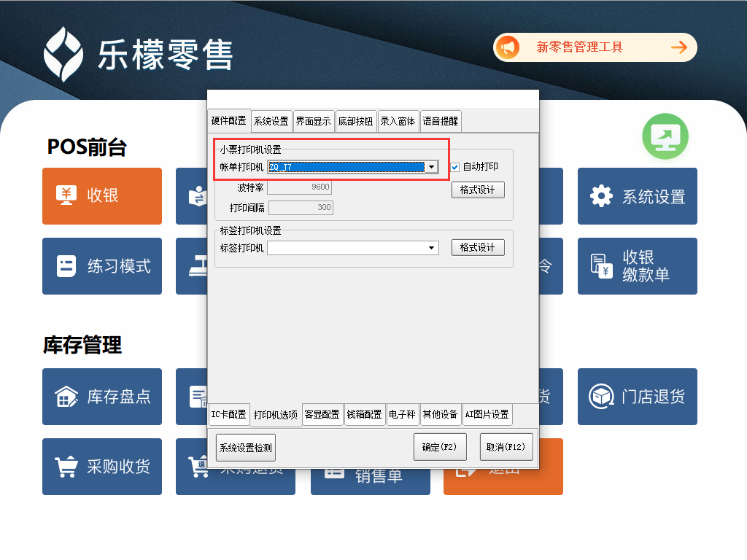Switch to IC卡配置 bottom tab
The width and height of the screenshot is (747, 560).
(x=228, y=414)
